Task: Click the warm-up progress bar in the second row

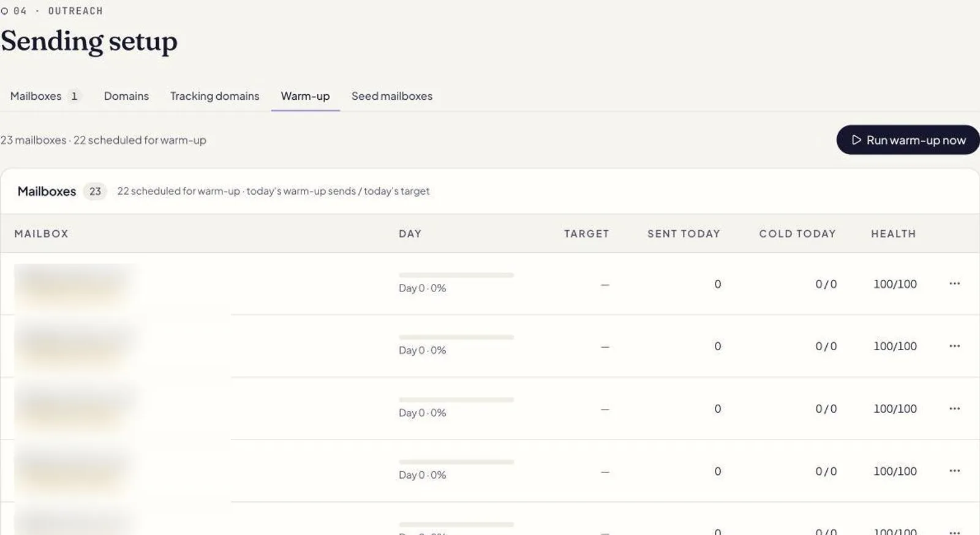Action: tap(456, 337)
